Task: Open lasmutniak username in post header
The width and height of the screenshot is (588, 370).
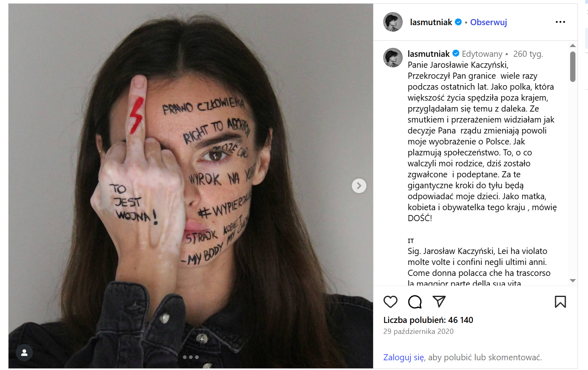Action: 431,22
